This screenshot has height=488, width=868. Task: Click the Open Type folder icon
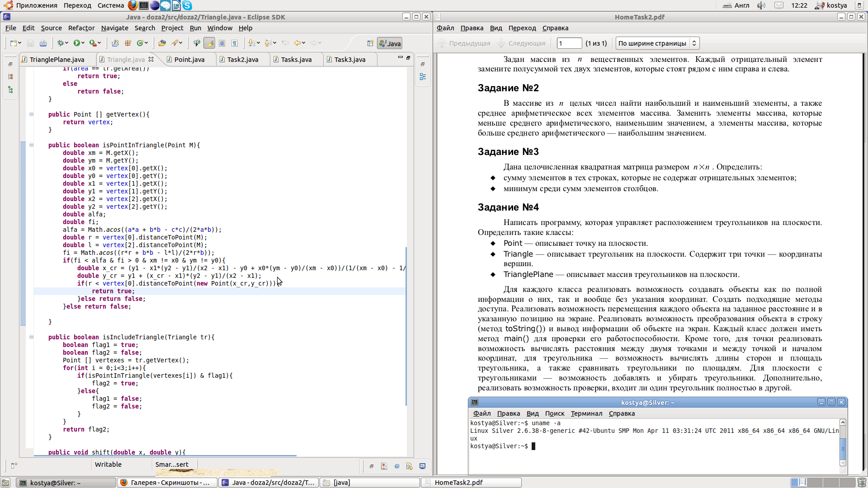tap(162, 43)
